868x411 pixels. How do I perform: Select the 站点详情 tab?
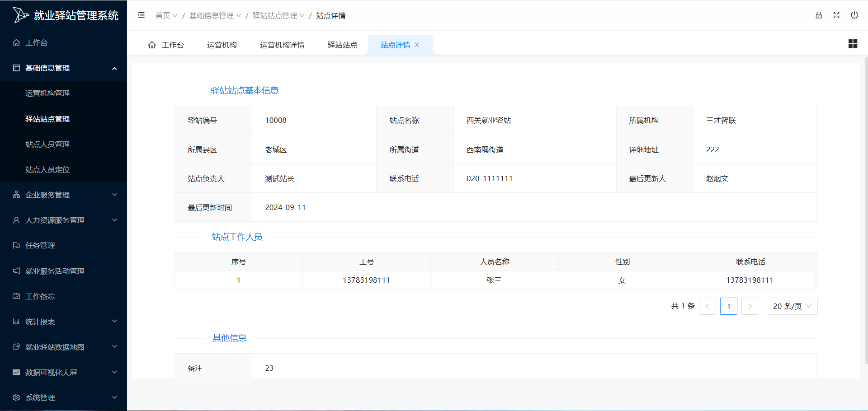(396, 45)
